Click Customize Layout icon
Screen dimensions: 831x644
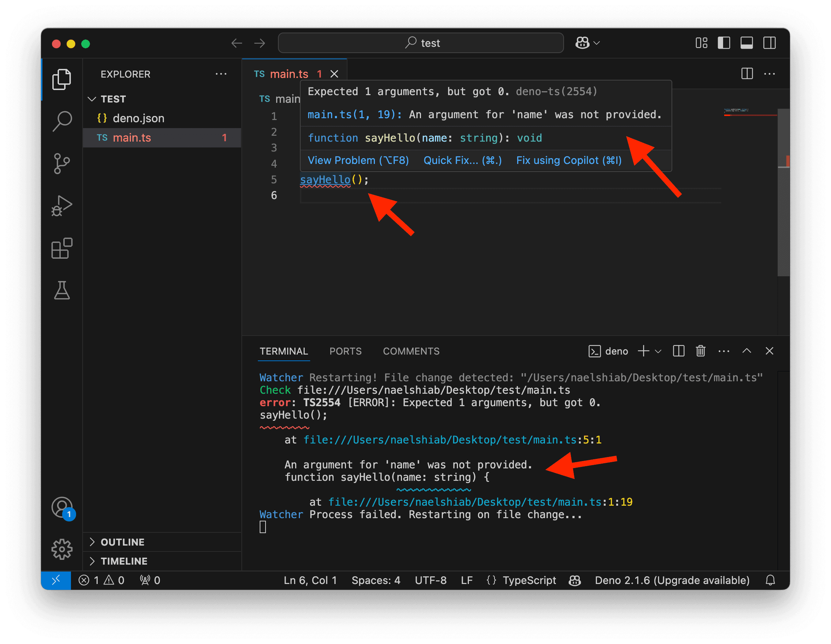[701, 43]
